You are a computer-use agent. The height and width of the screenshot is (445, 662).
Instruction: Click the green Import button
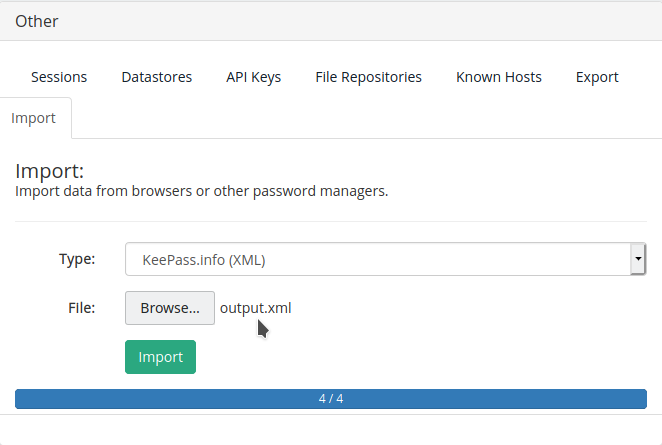pyautogui.click(x=160, y=357)
